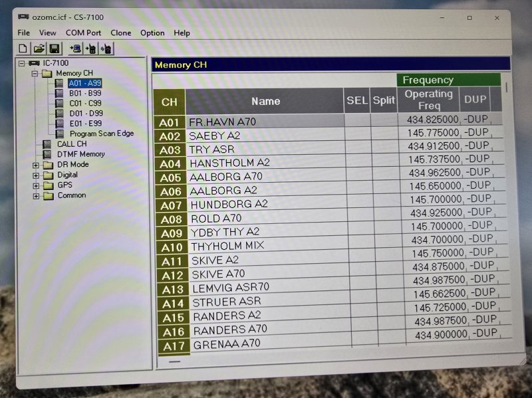
Task: Expand the GPS folder node
Action: tap(36, 185)
